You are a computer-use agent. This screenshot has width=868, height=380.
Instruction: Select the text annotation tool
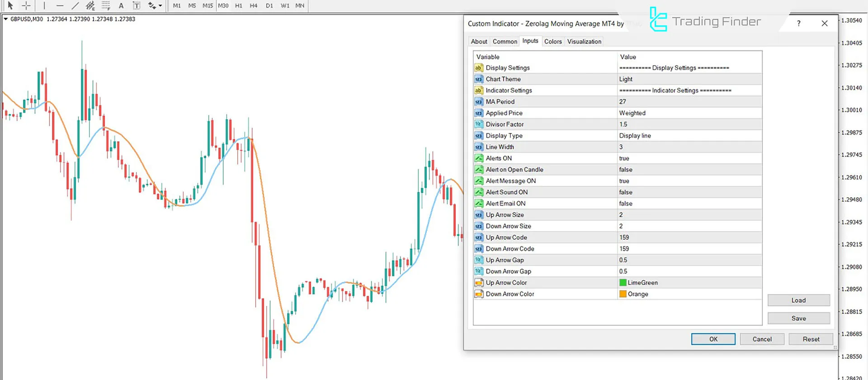coord(121,6)
